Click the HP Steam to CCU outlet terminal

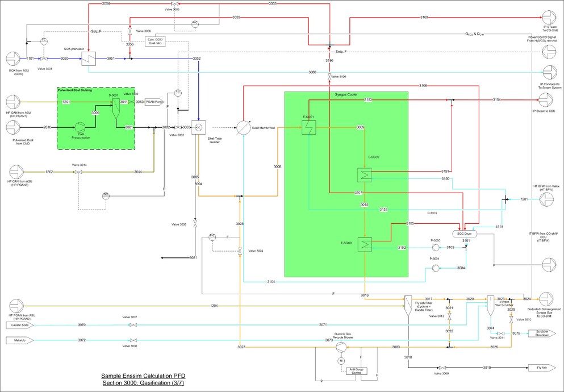tap(546, 100)
